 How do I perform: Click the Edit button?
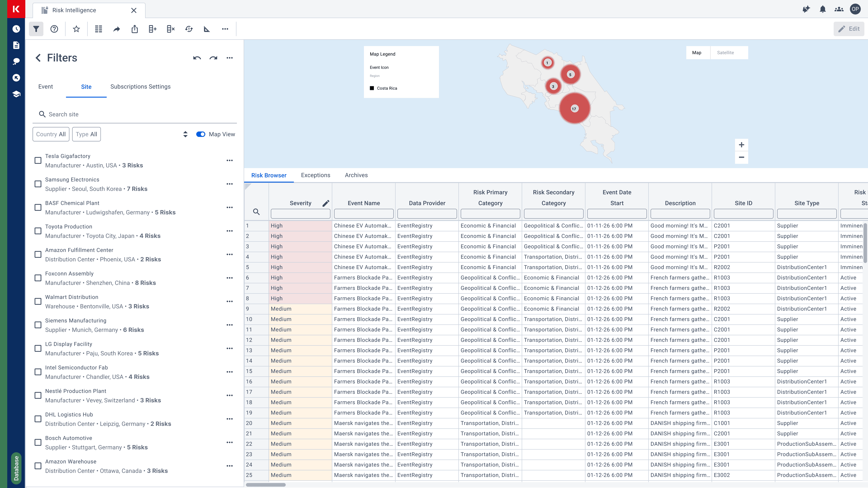849,29
